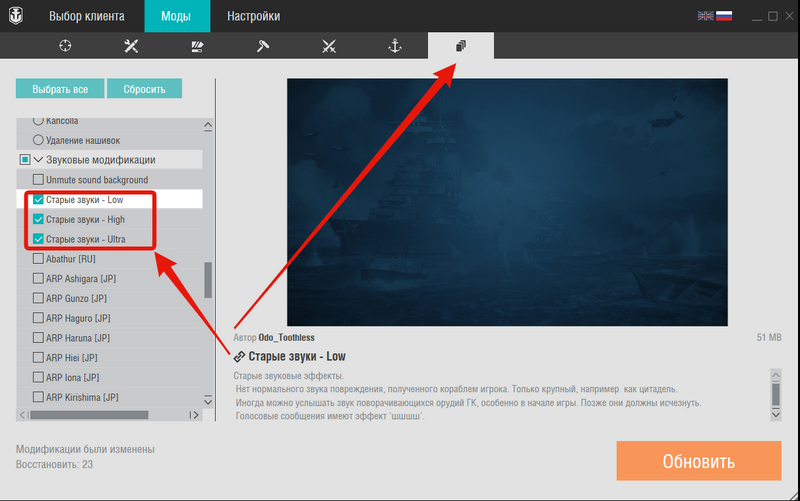Open the crosshair mods category tab
The image size is (800, 501).
tap(65, 46)
